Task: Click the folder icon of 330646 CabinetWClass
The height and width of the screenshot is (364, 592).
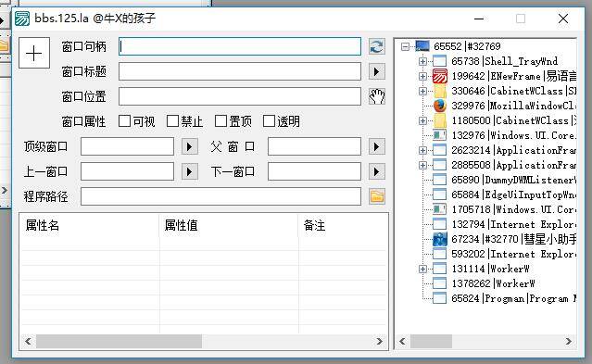Action: (x=439, y=91)
